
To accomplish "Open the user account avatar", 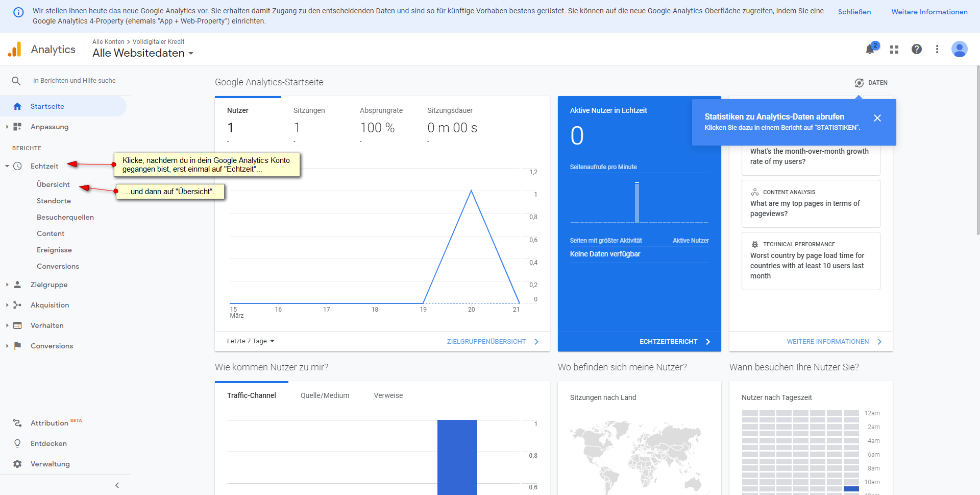I will coord(960,49).
